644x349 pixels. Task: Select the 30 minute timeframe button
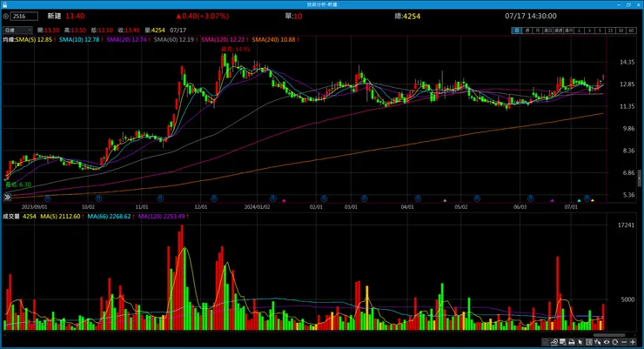(x=621, y=30)
